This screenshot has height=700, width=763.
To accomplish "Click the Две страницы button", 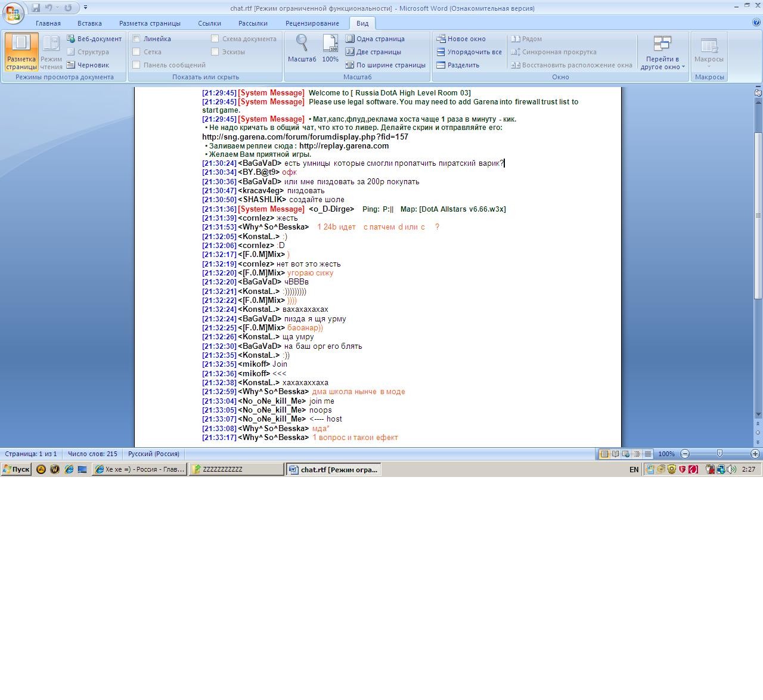I will [x=373, y=52].
